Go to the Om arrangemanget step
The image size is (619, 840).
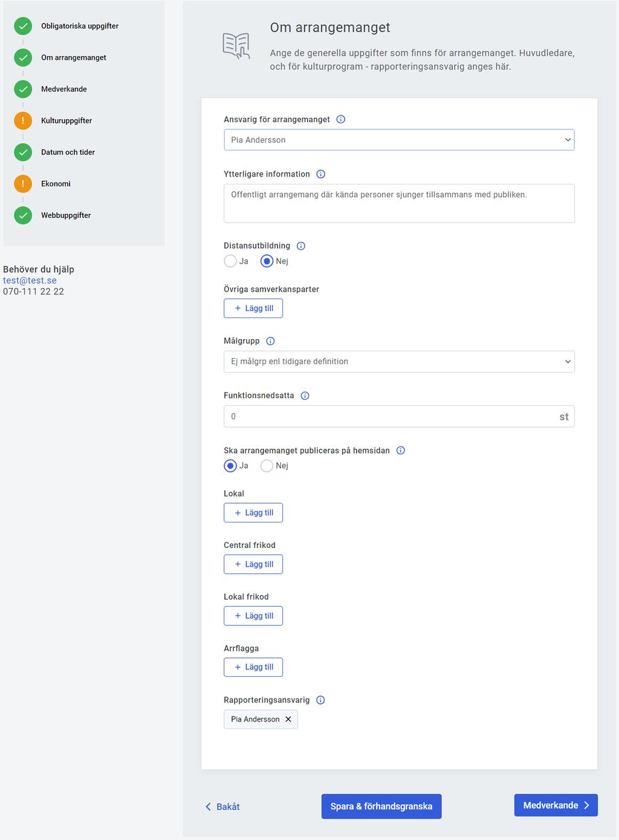point(74,57)
